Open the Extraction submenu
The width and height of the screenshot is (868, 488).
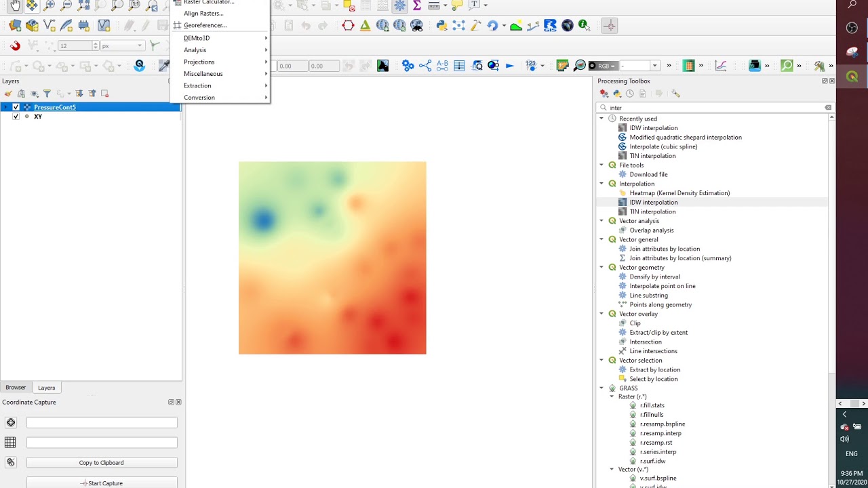(x=220, y=85)
